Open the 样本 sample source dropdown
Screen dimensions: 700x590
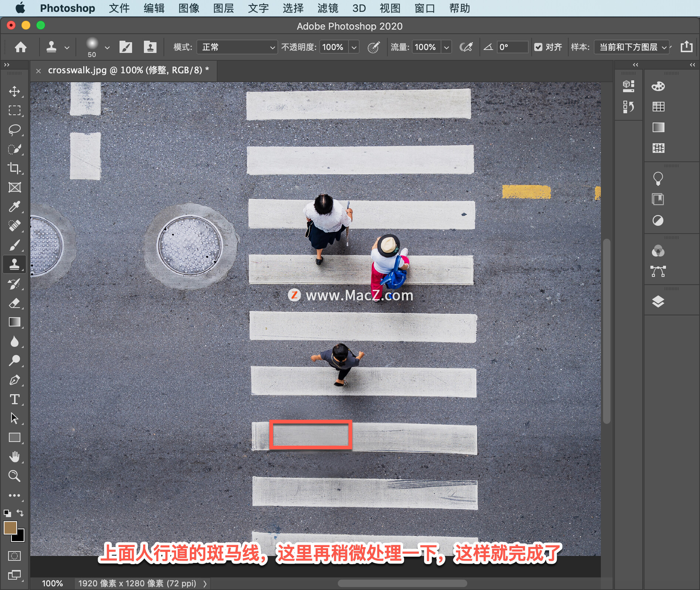[632, 47]
